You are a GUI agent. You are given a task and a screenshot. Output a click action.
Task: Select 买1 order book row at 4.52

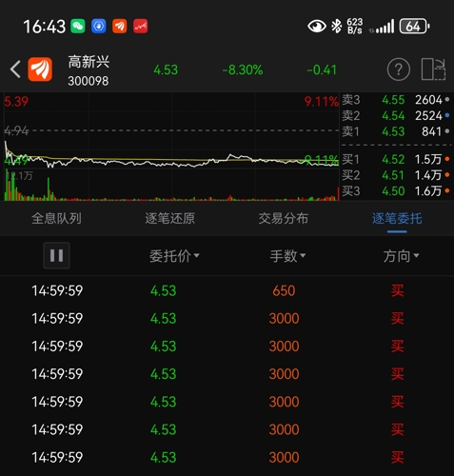tap(396, 159)
